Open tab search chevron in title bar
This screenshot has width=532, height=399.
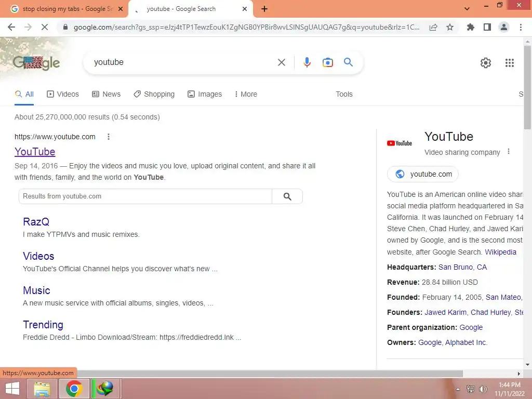467,9
